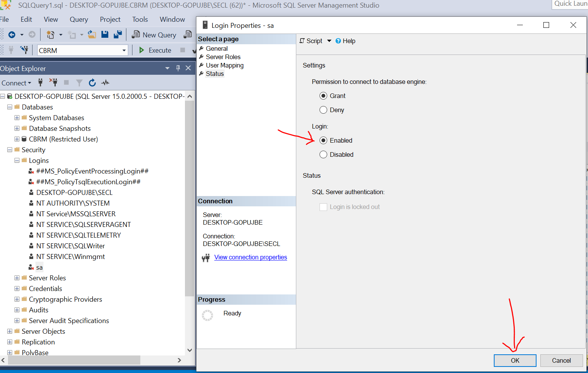This screenshot has height=373, width=588.
Task: Expand the Cryptographic Providers node
Action: tap(17, 299)
